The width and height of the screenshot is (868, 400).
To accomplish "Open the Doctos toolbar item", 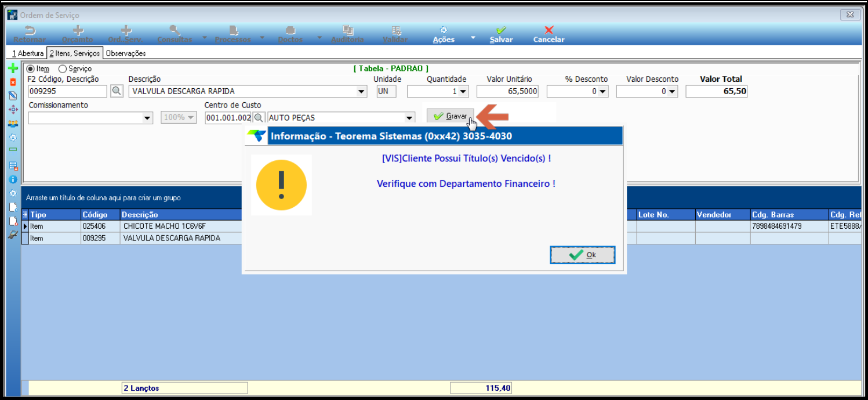I will click(290, 35).
